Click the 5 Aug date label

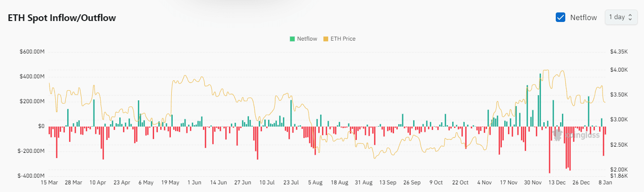click(x=315, y=182)
